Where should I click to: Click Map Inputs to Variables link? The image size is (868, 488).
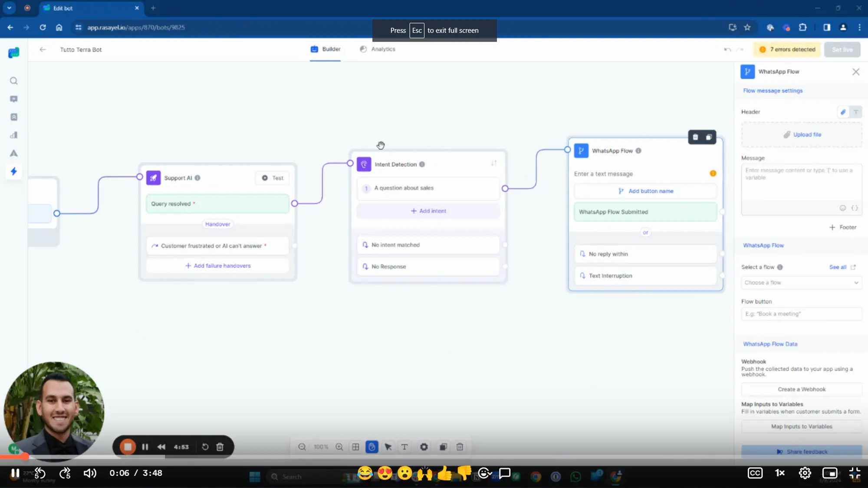(x=802, y=426)
